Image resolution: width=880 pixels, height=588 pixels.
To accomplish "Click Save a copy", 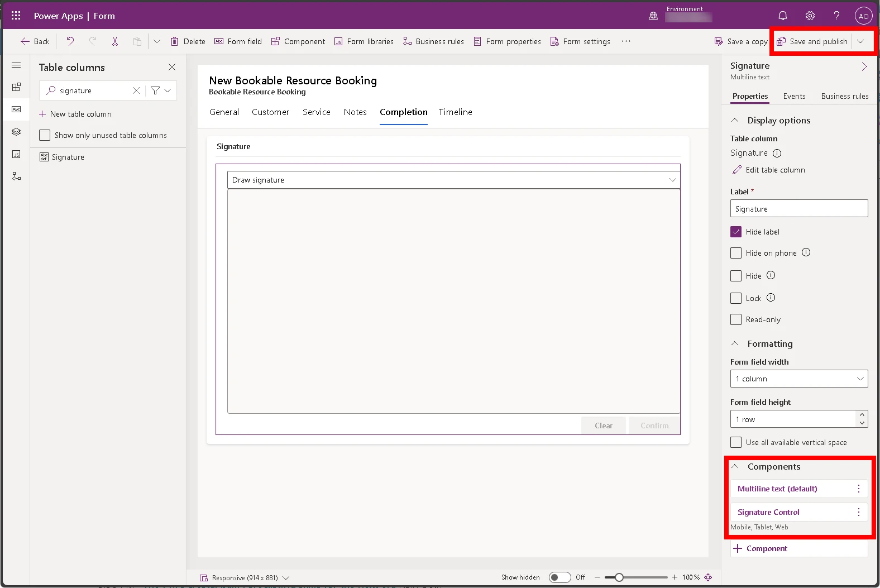I will coord(741,41).
